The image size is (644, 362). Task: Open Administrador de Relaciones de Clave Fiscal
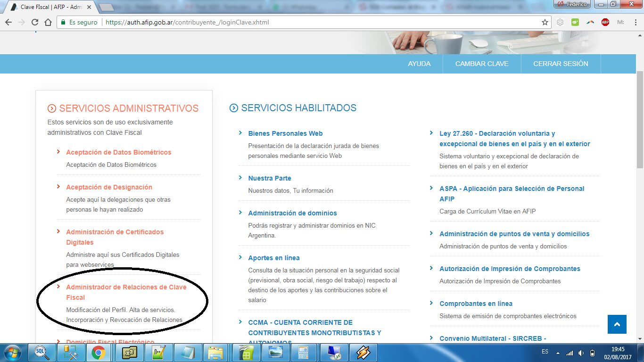[126, 292]
